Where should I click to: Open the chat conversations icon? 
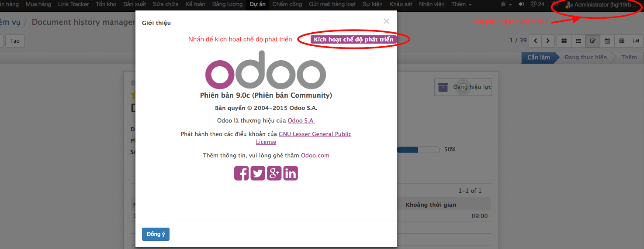click(x=554, y=4)
